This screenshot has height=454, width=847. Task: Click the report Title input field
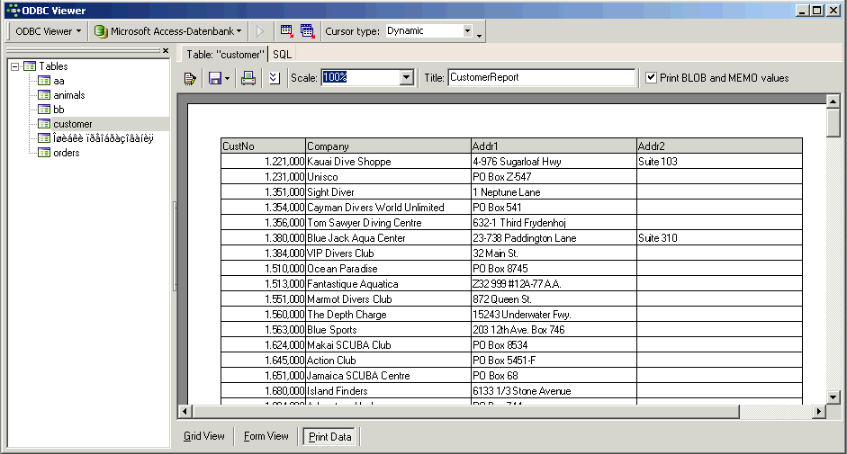540,77
